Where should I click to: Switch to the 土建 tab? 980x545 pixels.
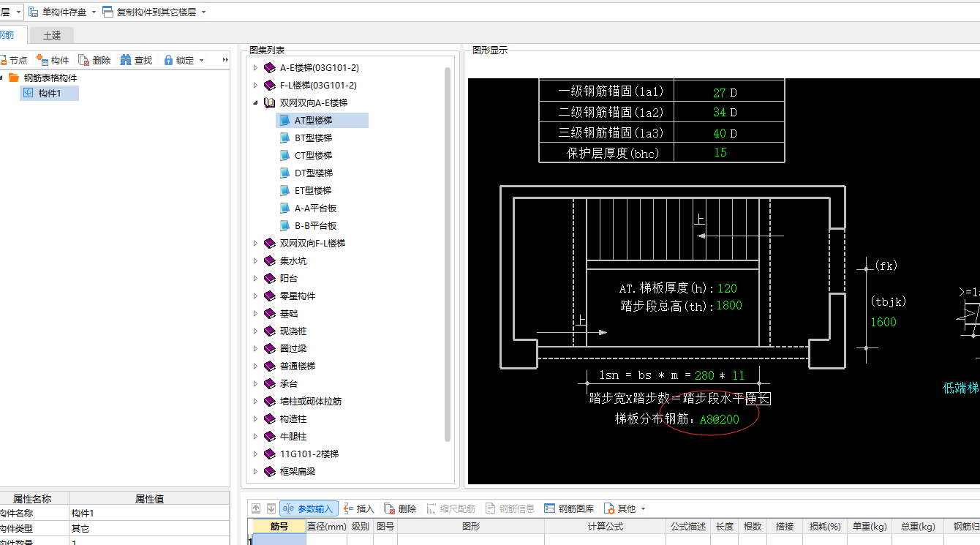[52, 35]
